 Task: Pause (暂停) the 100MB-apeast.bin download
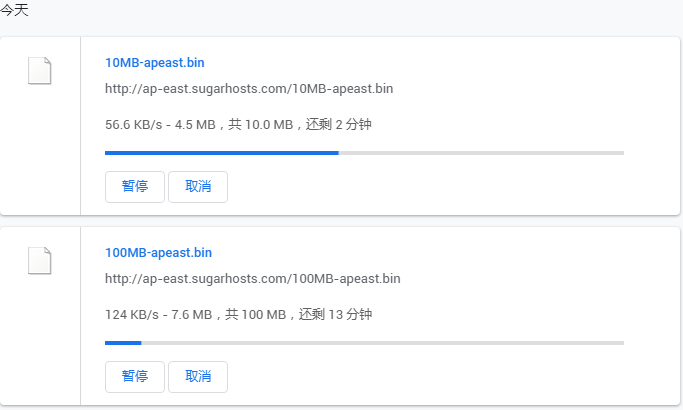tap(135, 377)
